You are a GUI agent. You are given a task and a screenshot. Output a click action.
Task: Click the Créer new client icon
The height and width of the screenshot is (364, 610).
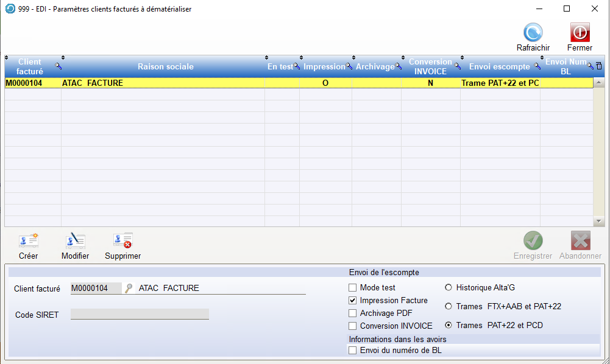click(x=29, y=241)
